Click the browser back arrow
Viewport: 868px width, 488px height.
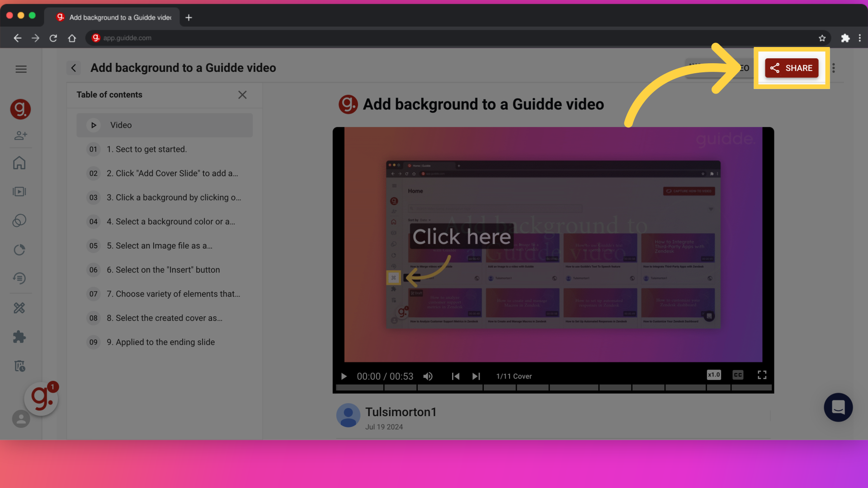pos(18,38)
